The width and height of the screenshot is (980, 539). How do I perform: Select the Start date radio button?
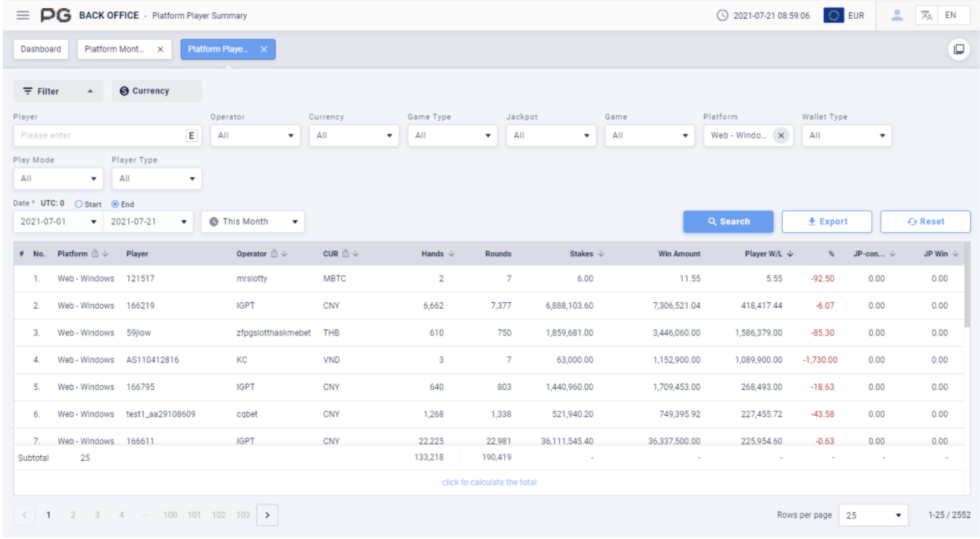point(79,204)
